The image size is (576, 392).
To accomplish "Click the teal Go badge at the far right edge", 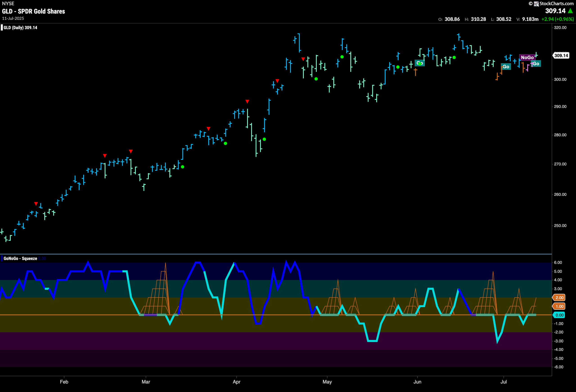I will pos(536,64).
